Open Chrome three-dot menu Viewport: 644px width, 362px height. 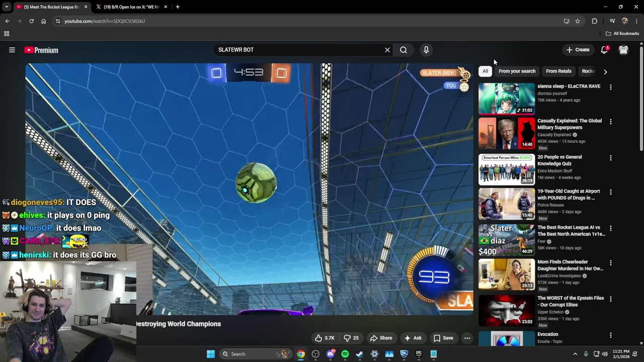[x=637, y=21]
